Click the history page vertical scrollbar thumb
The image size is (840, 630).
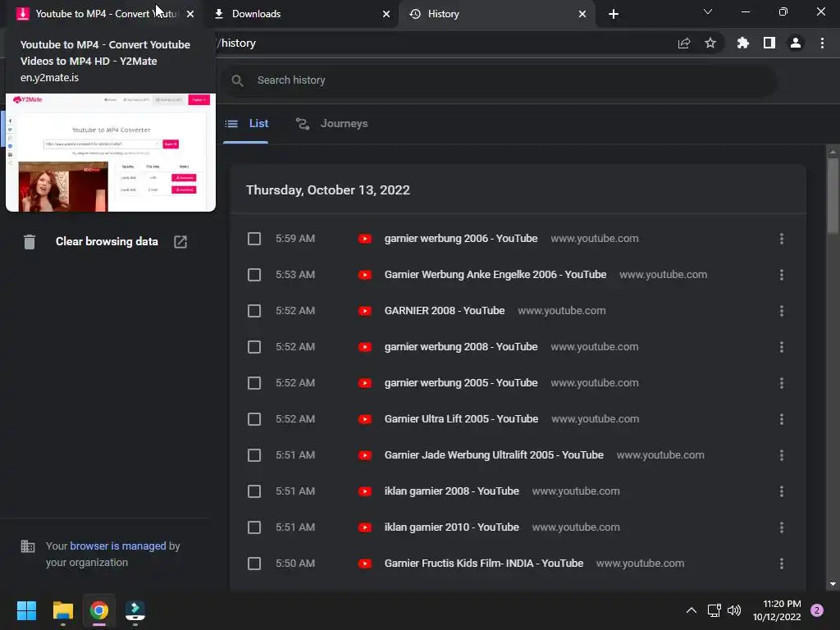[x=832, y=195]
